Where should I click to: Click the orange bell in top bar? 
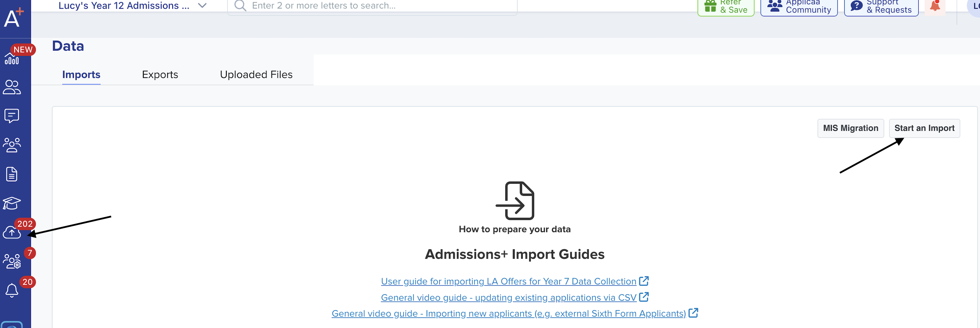[x=935, y=7]
